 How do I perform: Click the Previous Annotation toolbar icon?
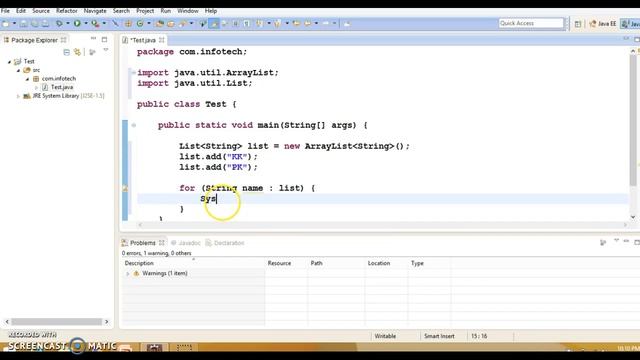tap(278, 24)
